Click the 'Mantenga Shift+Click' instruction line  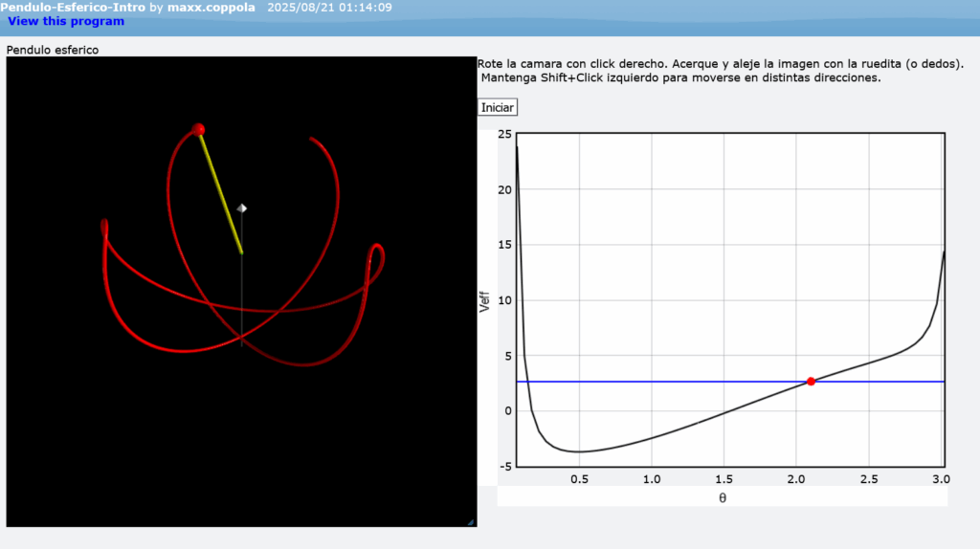coord(680,78)
